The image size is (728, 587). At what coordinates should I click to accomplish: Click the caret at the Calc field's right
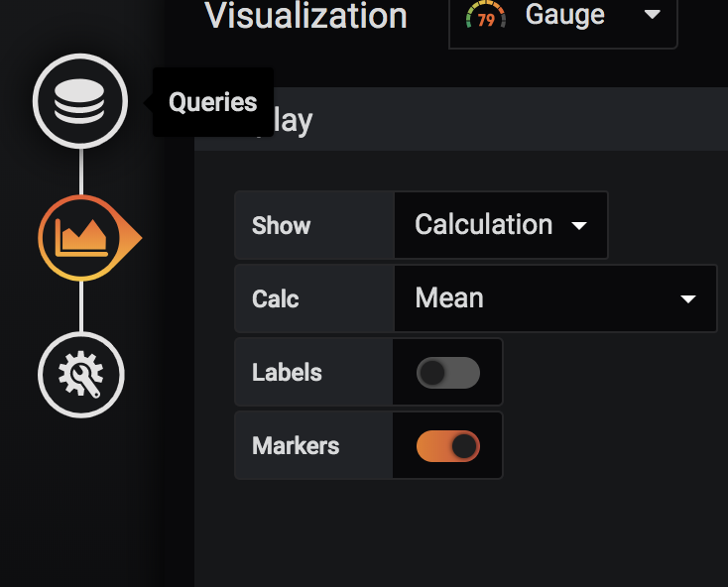point(688,299)
